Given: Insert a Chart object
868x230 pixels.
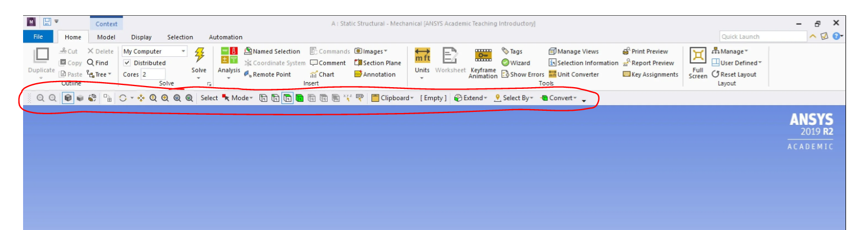Looking at the screenshot, I should [322, 74].
